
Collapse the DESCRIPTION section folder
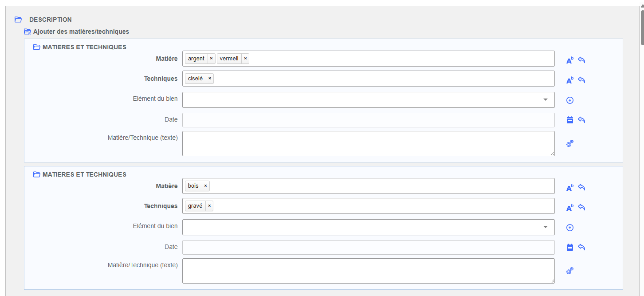tap(18, 20)
